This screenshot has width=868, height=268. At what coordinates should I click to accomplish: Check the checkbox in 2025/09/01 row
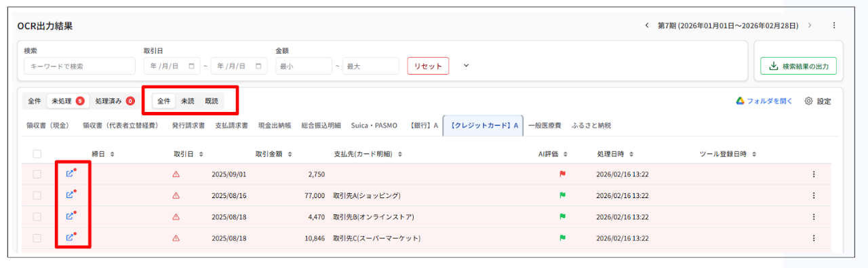coord(37,174)
